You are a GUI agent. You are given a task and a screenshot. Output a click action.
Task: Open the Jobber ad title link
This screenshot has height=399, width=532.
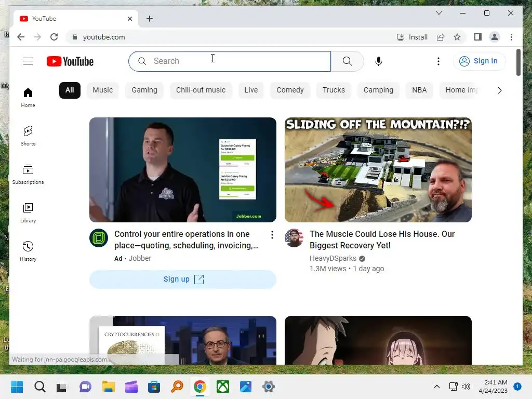coord(187,240)
